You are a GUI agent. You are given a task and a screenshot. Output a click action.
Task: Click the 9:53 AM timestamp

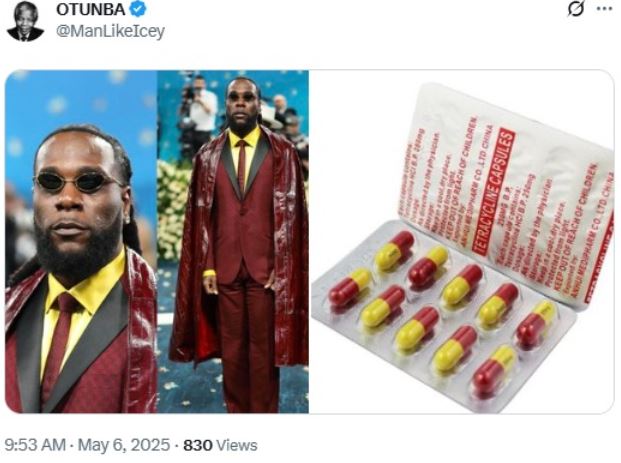click(x=35, y=445)
